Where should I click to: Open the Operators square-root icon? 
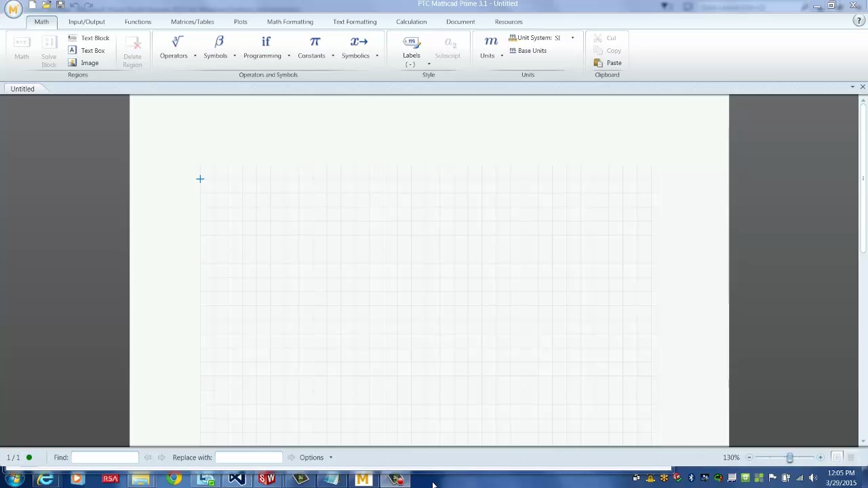[x=177, y=42]
